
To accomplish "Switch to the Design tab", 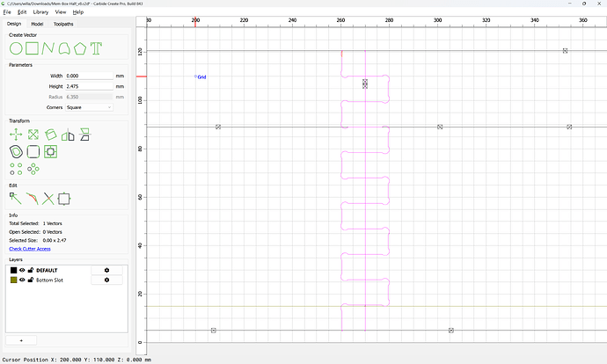I will tap(14, 24).
